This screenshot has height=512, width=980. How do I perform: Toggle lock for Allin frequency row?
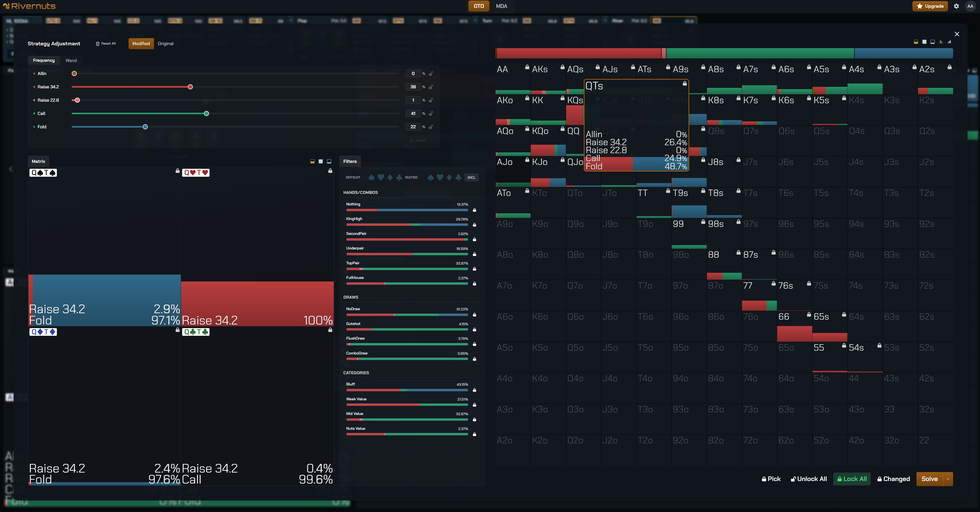coord(431,74)
